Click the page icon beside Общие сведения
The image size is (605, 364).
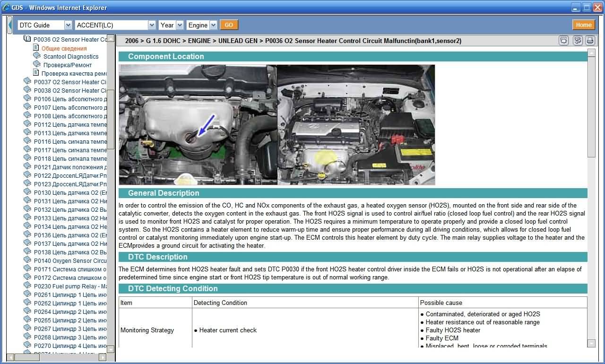tap(36, 48)
